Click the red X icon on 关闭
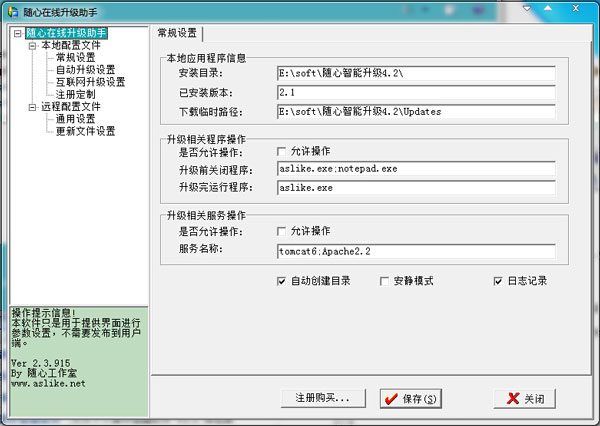 click(x=515, y=399)
